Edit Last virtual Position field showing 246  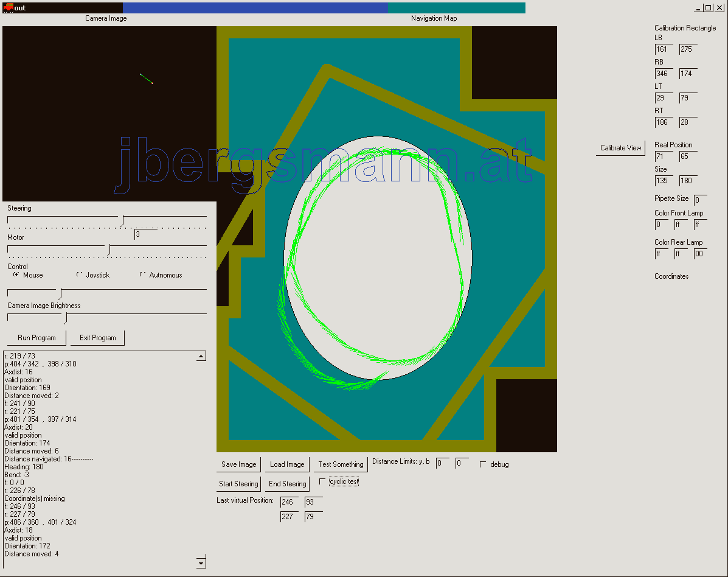289,502
